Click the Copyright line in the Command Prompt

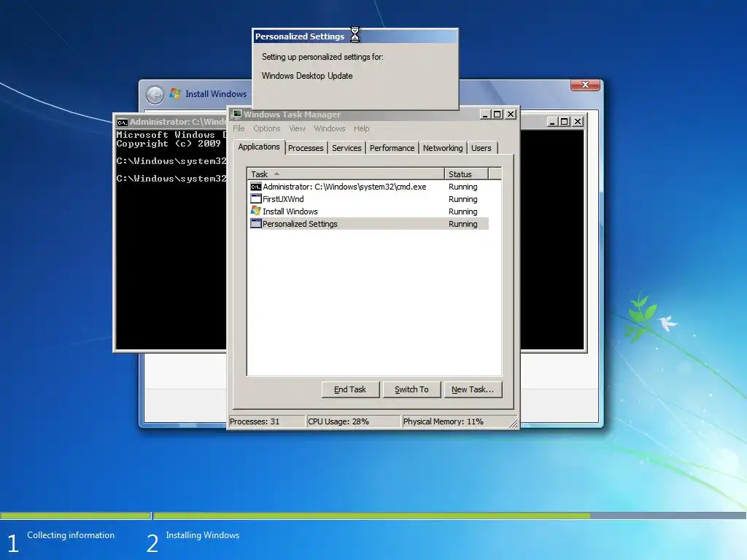169,144
